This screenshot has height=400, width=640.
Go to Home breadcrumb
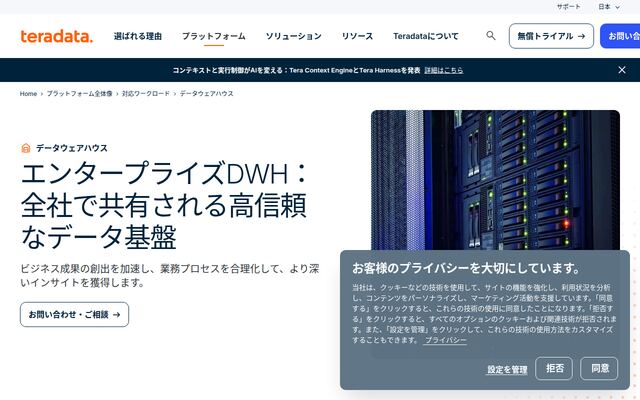(28, 93)
